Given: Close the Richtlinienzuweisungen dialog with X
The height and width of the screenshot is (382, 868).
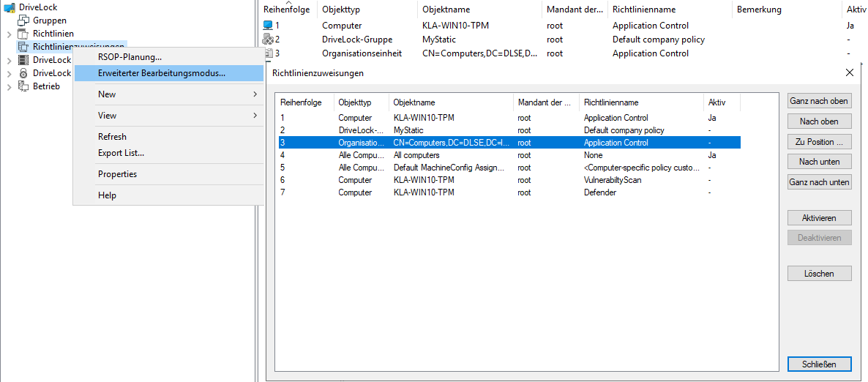Looking at the screenshot, I should pyautogui.click(x=850, y=72).
